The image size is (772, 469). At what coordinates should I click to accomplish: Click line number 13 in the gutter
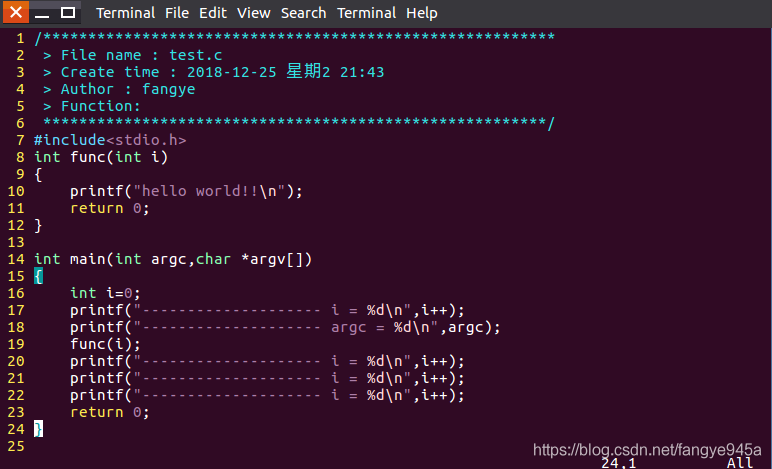coord(16,242)
